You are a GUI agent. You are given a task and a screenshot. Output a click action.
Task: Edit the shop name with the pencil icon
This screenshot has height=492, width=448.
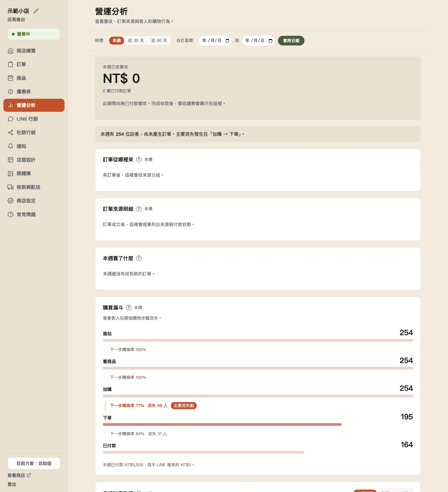[36, 11]
